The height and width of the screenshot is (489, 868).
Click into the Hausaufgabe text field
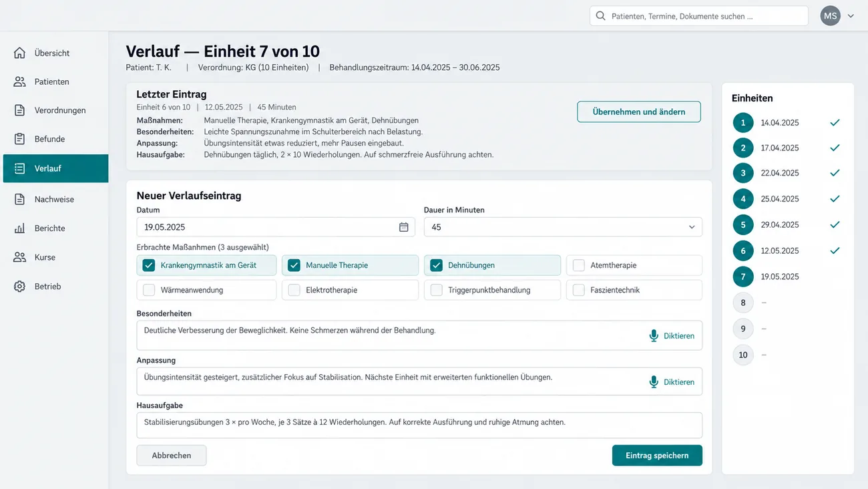point(419,425)
